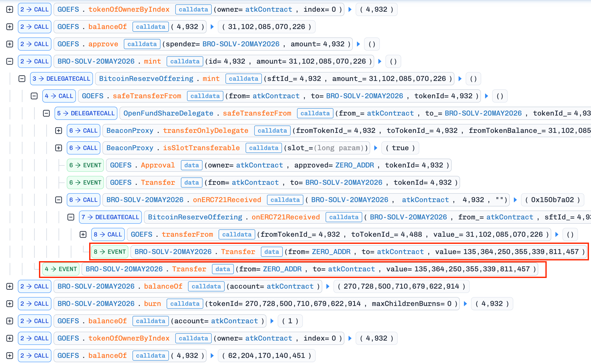Open ZERO_ADDR link in Approval event
Image resolution: width=591 pixels, height=364 pixels.
pos(354,165)
